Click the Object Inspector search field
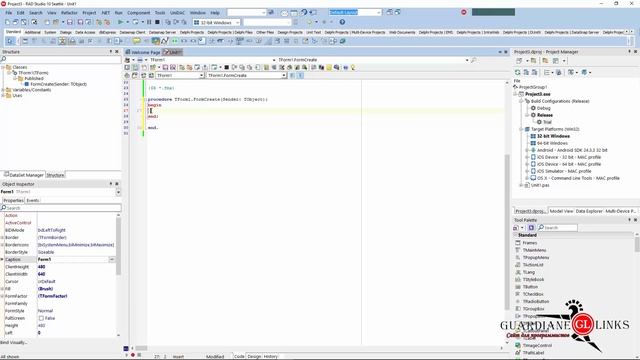 [x=61, y=208]
